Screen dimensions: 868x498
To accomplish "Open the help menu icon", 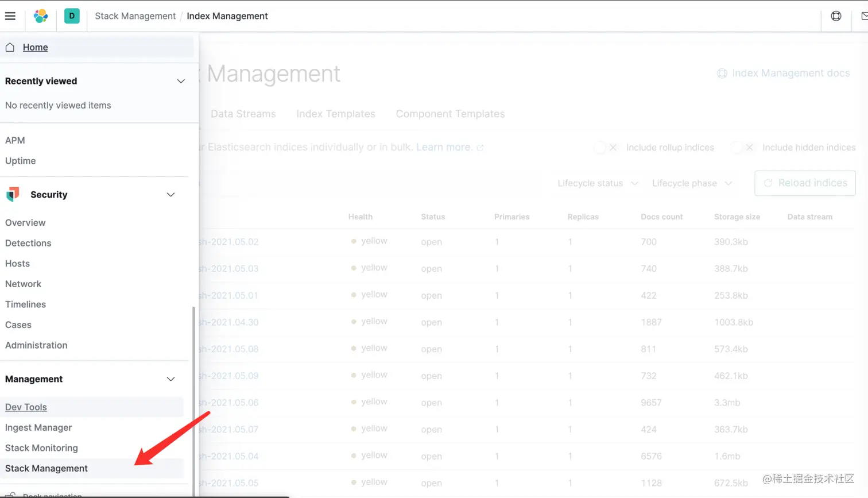I will tap(836, 16).
